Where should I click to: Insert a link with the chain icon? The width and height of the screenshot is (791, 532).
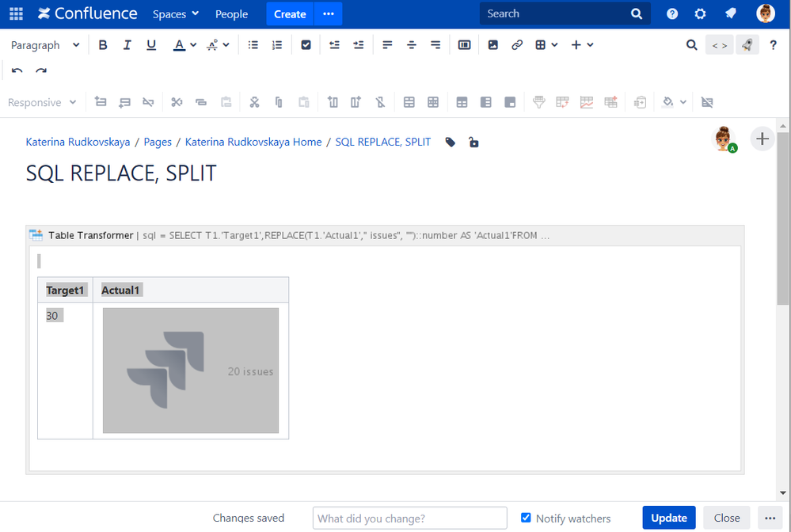517,45
